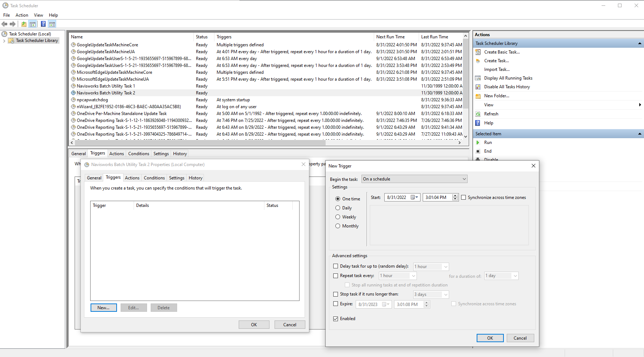
Task: Expand the View submenu in Actions pane
Action: pos(640,105)
